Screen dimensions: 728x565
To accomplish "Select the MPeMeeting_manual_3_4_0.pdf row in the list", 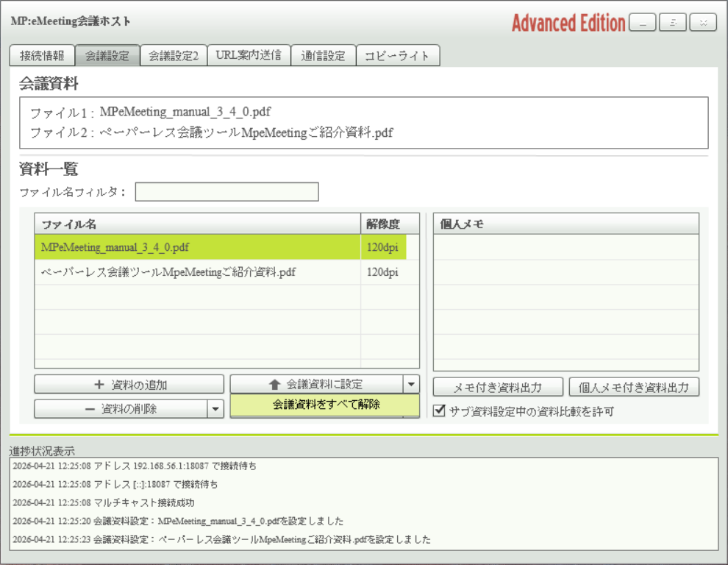I will pyautogui.click(x=197, y=247).
